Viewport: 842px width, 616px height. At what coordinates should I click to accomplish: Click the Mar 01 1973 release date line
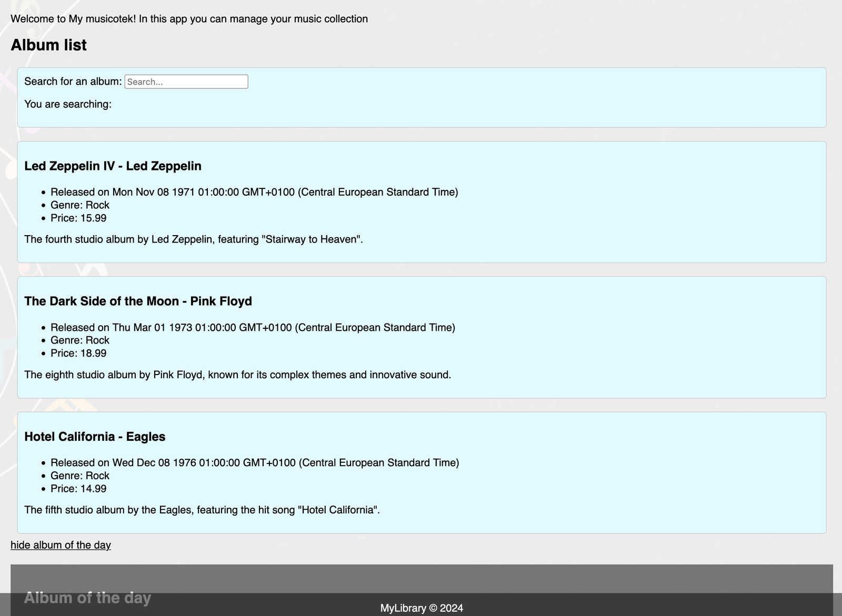[x=253, y=327]
